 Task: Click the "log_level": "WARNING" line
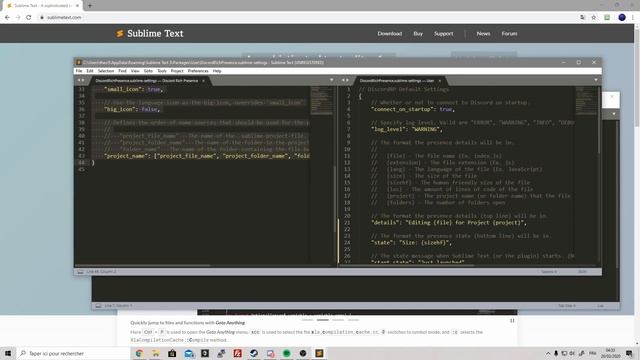(407, 129)
